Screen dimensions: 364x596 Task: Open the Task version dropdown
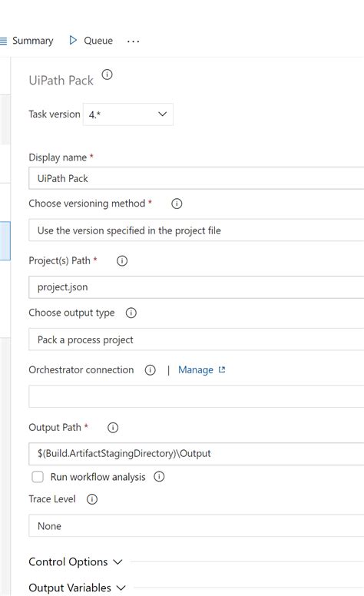[x=128, y=114]
